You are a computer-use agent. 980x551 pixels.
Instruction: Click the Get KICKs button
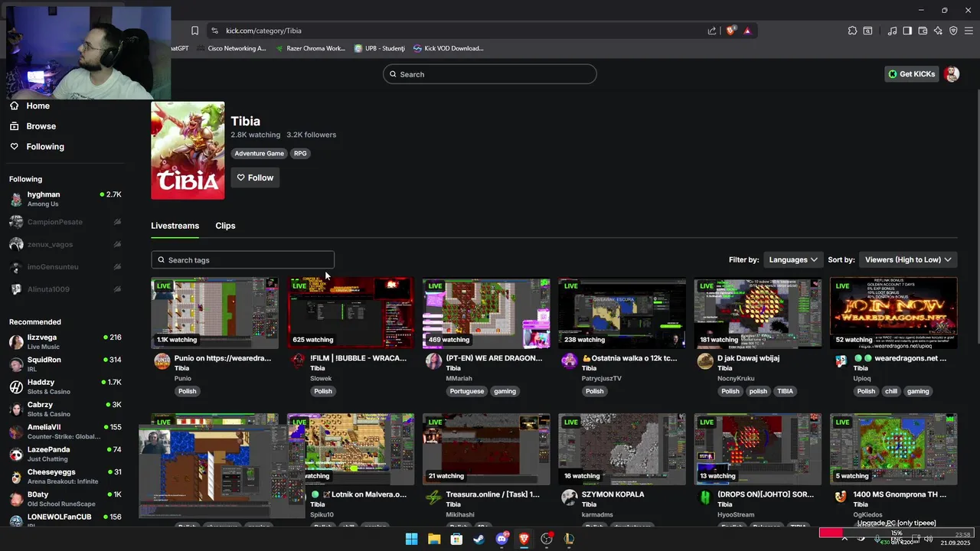click(x=911, y=74)
